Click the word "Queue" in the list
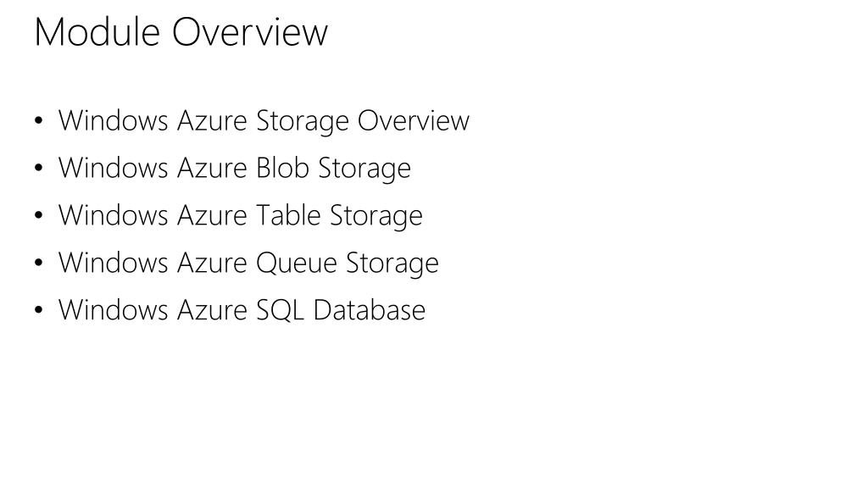The height and width of the screenshot is (488, 868). [297, 263]
